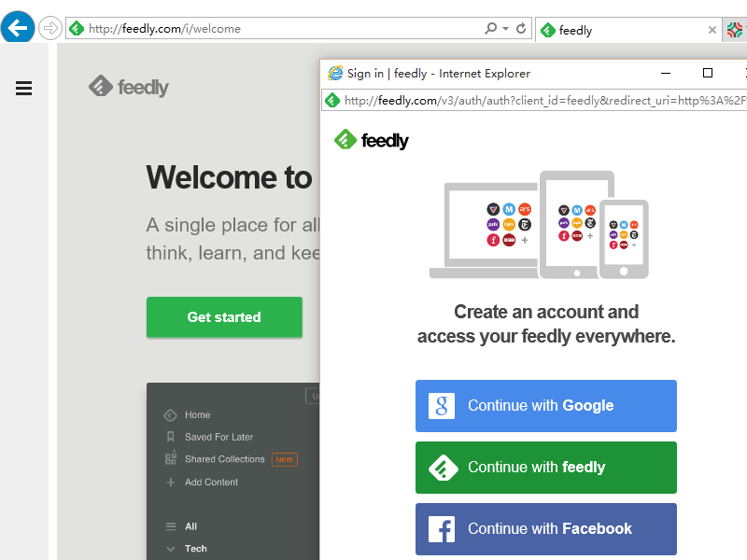Viewport: 747px width, 560px height.
Task: Click the Shared Collections grid icon
Action: [x=170, y=459]
